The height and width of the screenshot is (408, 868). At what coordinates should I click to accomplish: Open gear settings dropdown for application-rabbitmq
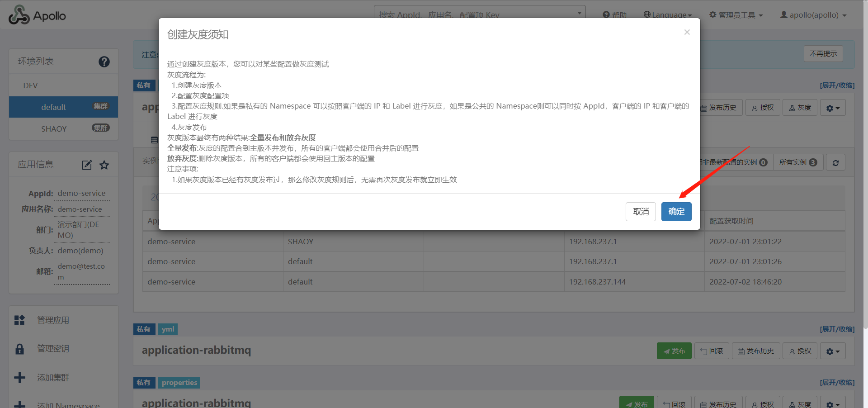click(833, 351)
